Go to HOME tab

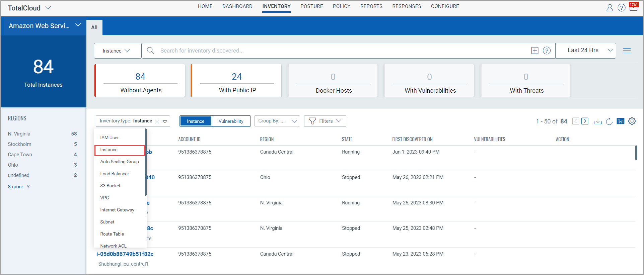(x=205, y=6)
